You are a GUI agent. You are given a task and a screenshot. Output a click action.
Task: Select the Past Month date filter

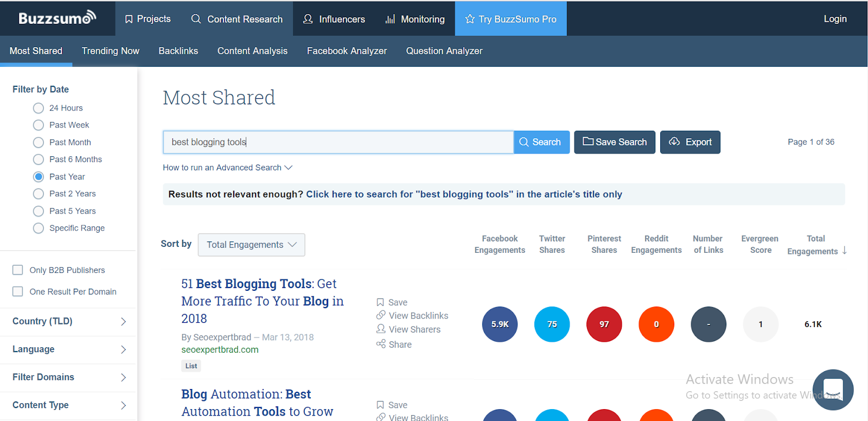pyautogui.click(x=39, y=143)
